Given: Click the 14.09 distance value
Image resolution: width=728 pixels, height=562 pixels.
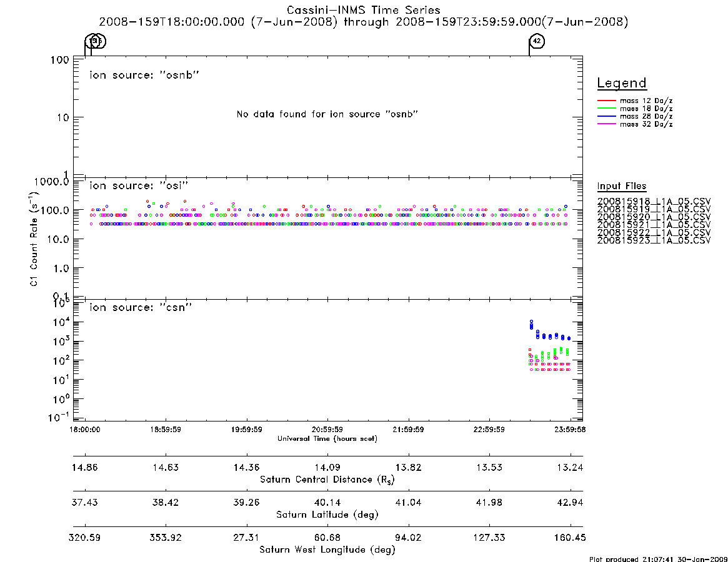Looking at the screenshot, I should click(327, 467).
